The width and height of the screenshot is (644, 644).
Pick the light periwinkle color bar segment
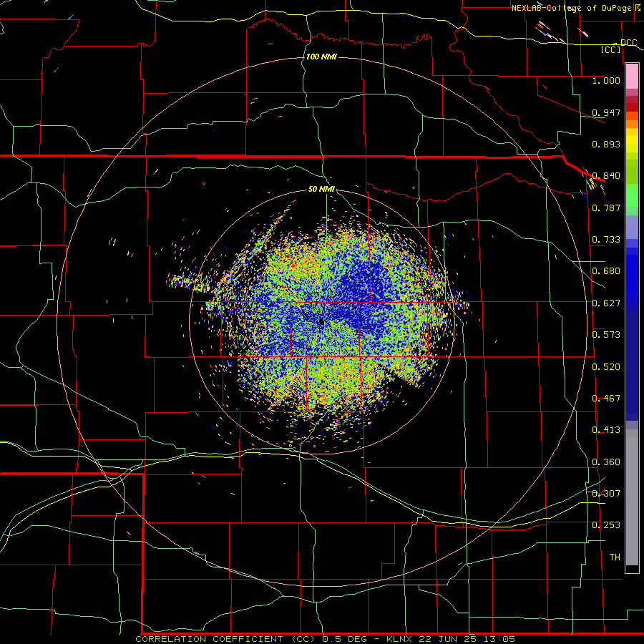coord(632,227)
